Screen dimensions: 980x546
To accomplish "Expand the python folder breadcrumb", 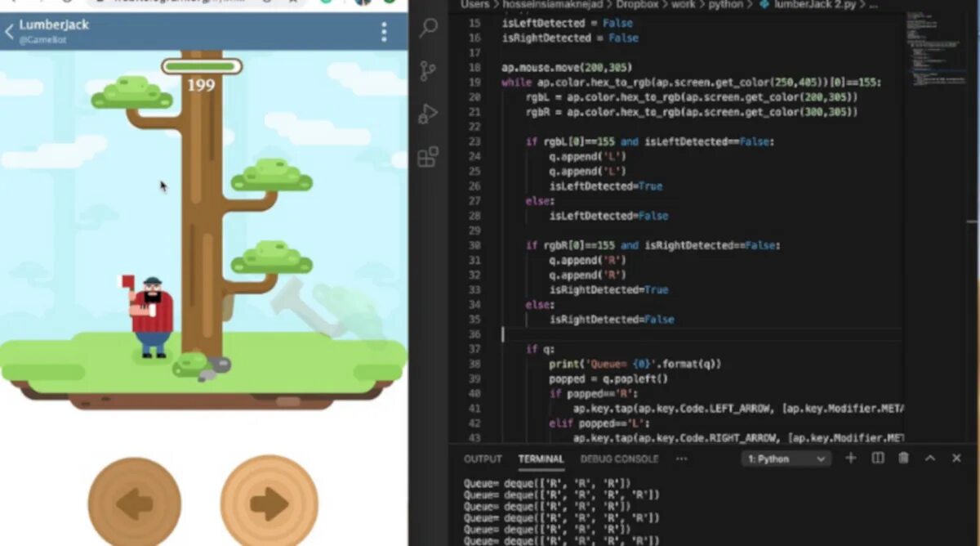I will click(724, 4).
